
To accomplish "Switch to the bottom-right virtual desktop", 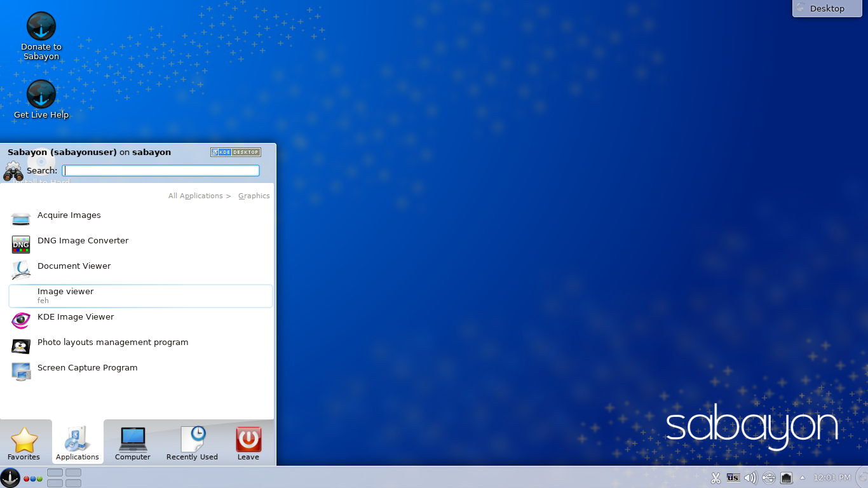I will click(73, 484).
